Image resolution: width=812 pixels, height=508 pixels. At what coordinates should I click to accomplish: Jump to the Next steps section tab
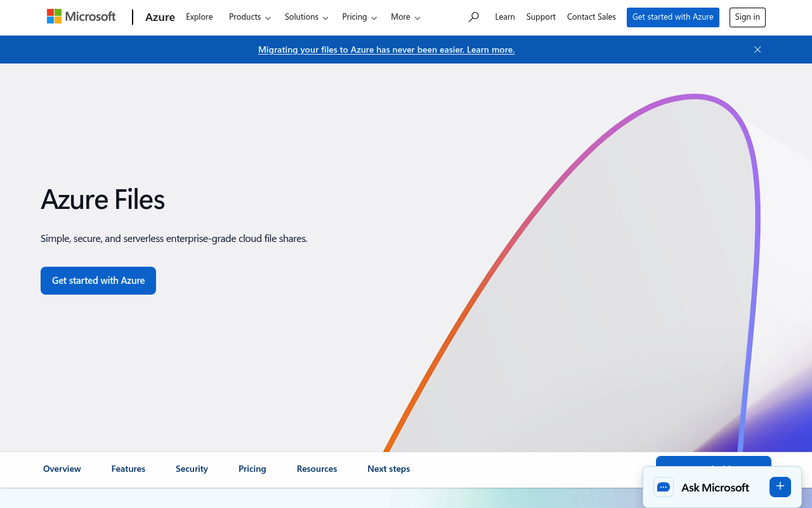click(x=389, y=469)
